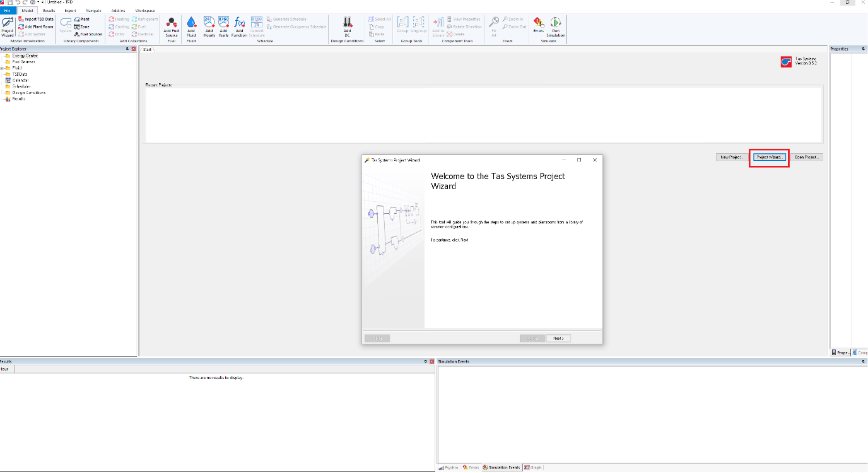Switch to the Graph bottom tab
The height and width of the screenshot is (473, 868).
[x=533, y=468]
